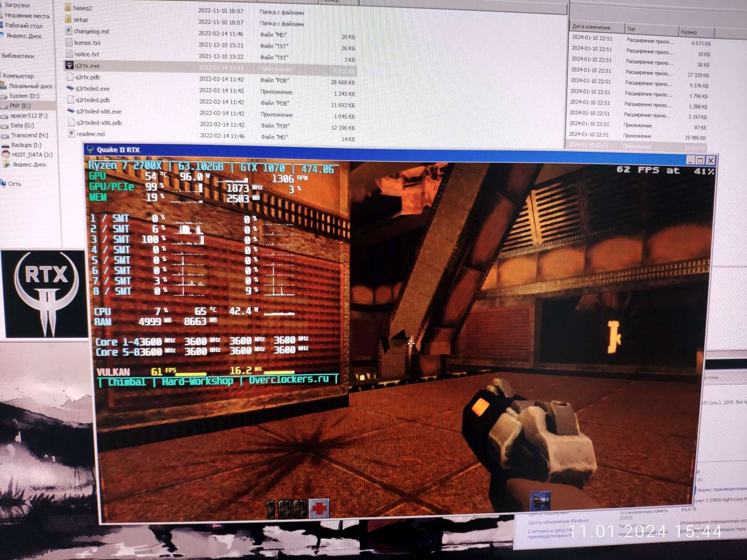The height and width of the screenshot is (560, 747).
Task: Click the 1 345 КБ size value
Action: click(x=344, y=94)
